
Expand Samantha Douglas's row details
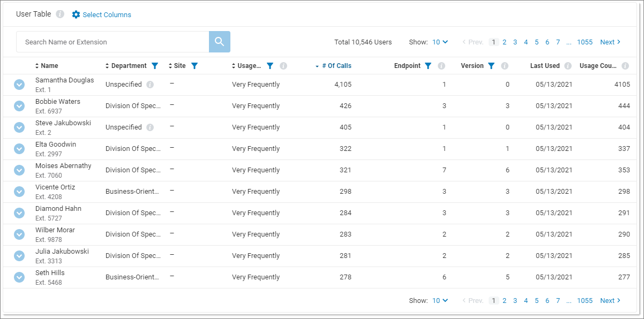[x=19, y=84]
